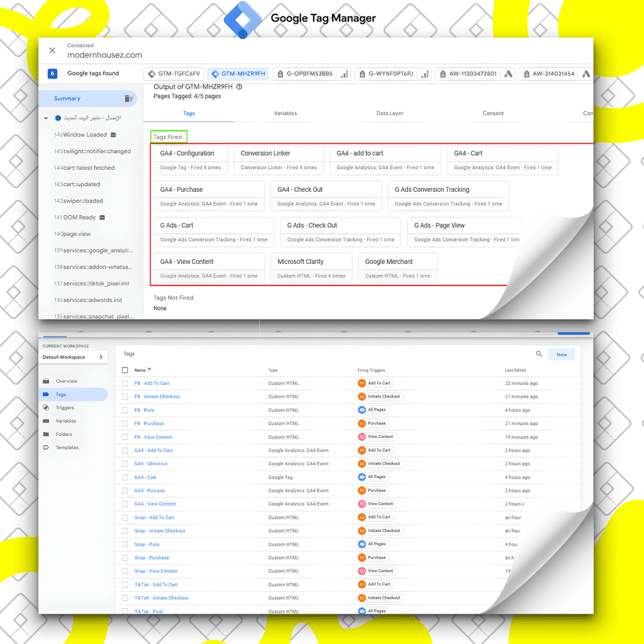644x644 pixels.
Task: Click the Variables icon in workspace sidebar
Action: (46, 421)
